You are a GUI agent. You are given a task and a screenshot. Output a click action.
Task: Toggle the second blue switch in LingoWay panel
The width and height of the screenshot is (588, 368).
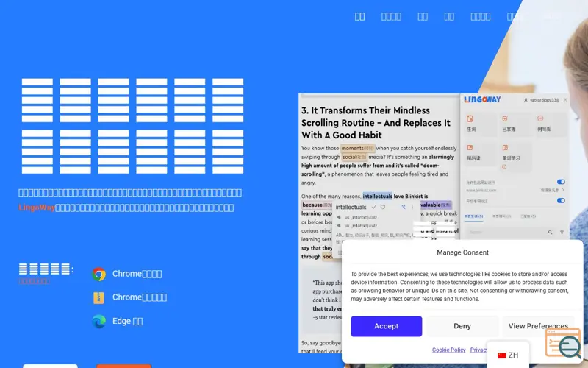[x=561, y=200]
